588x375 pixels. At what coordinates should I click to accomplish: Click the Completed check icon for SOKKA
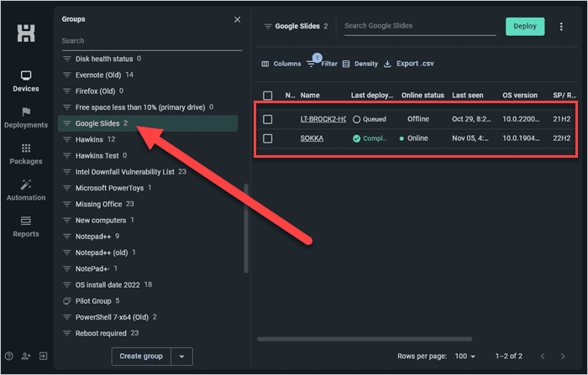pyautogui.click(x=357, y=138)
